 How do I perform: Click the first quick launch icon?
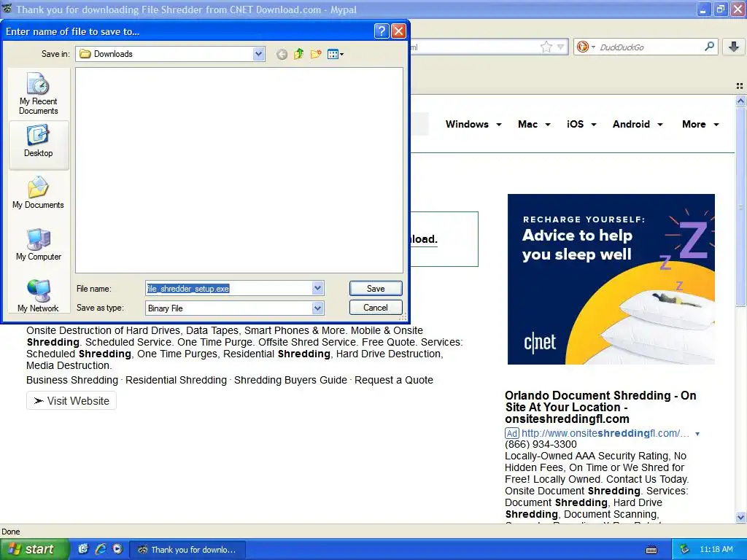(83, 549)
